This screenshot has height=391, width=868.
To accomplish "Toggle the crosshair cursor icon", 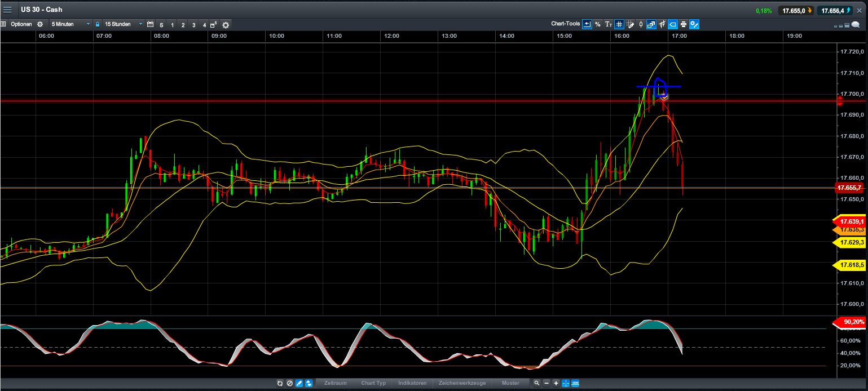I will pos(566,383).
